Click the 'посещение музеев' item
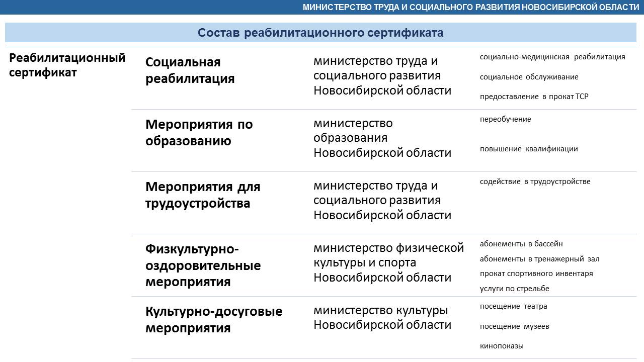 tap(514, 326)
